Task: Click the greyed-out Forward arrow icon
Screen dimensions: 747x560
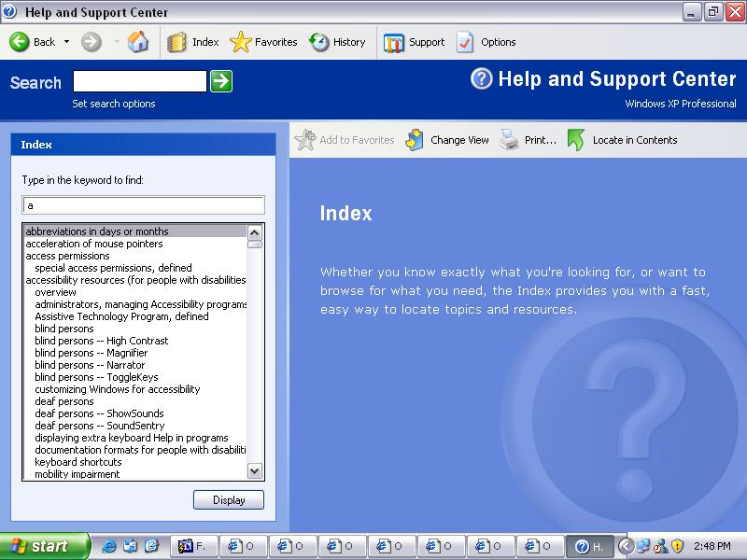Action: click(x=91, y=42)
